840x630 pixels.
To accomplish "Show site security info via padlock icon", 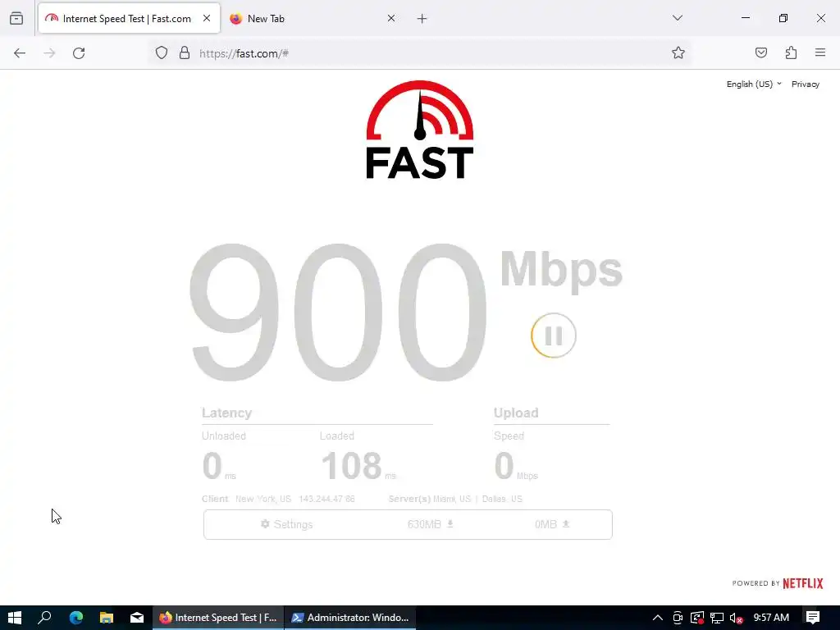I will pos(185,52).
